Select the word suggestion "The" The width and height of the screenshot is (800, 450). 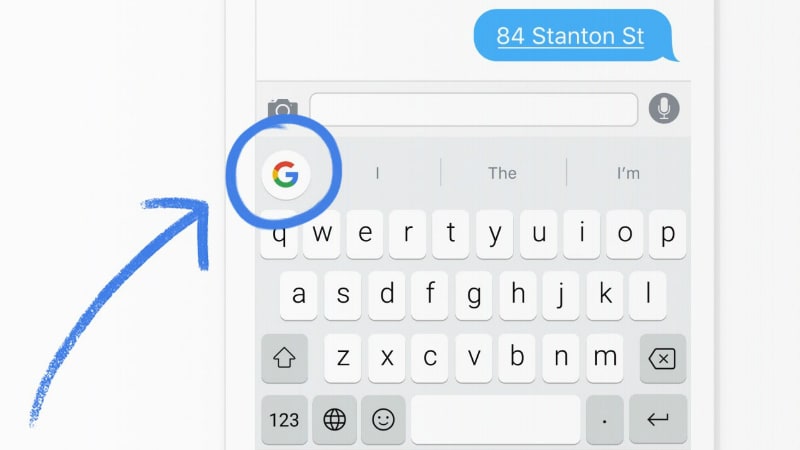pyautogui.click(x=503, y=173)
